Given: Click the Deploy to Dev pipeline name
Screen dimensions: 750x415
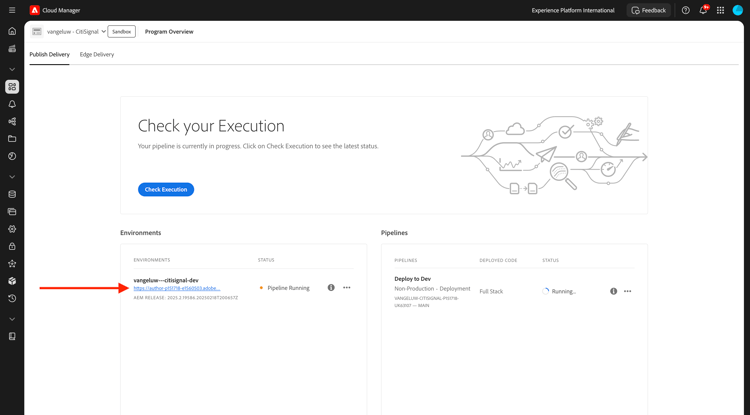Looking at the screenshot, I should [412, 279].
